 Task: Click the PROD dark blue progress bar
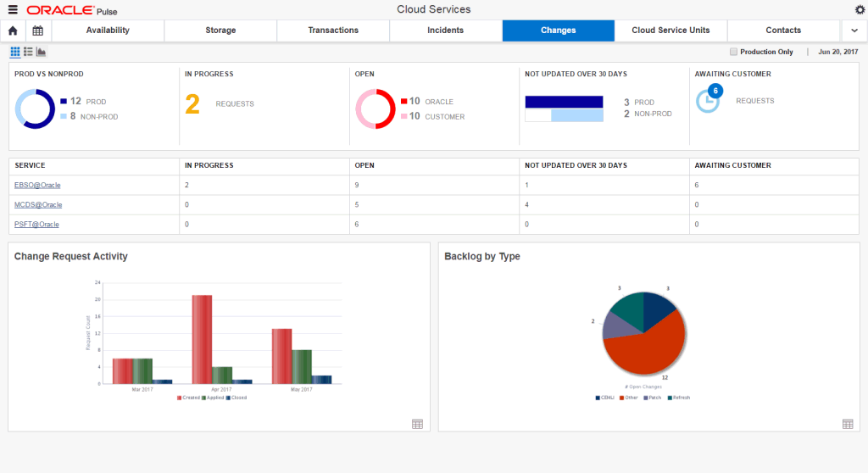[x=564, y=102]
